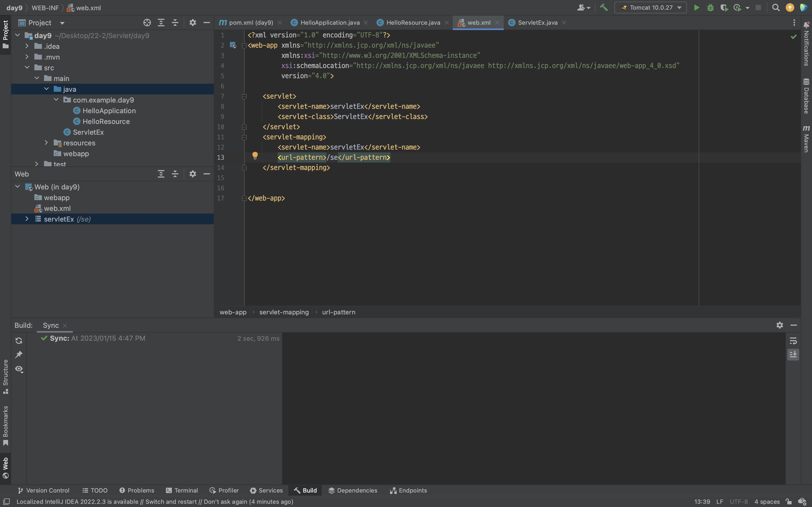This screenshot has height=507, width=812.
Task: Build project using the hammer icon
Action: tap(604, 8)
